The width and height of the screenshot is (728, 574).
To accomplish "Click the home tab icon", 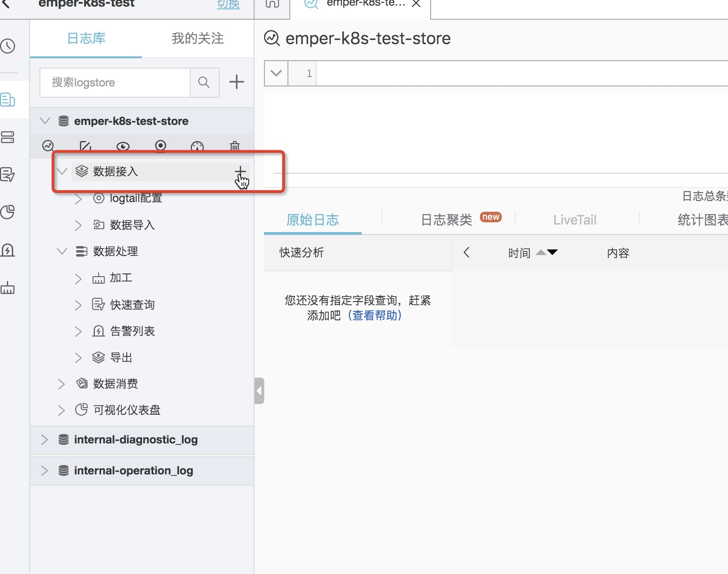I will pyautogui.click(x=272, y=4).
